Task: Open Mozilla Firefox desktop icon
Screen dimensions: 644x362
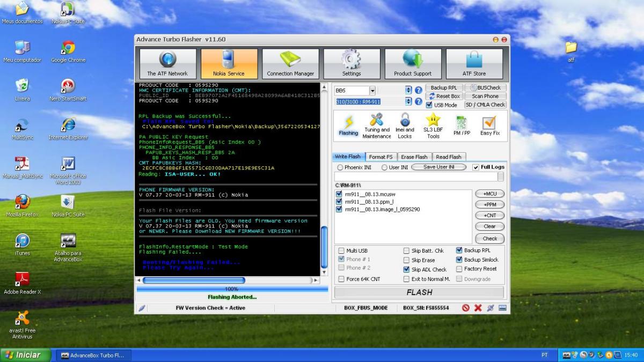Action: (22, 206)
